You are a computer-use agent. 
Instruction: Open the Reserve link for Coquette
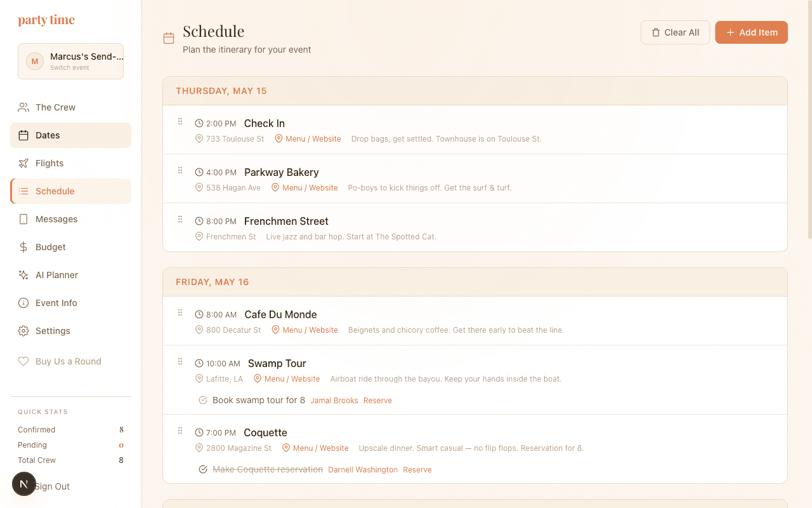(x=417, y=469)
